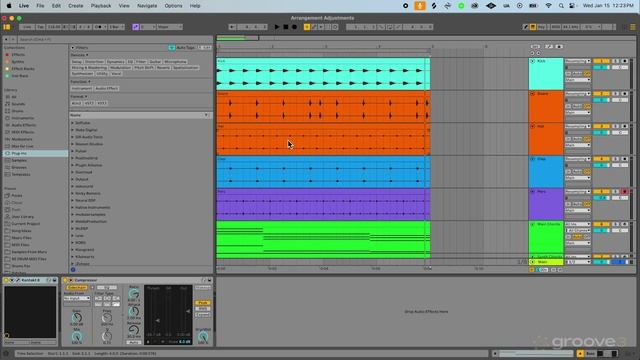The image size is (640, 360).
Task: Open the Live menu
Action: 24,6
